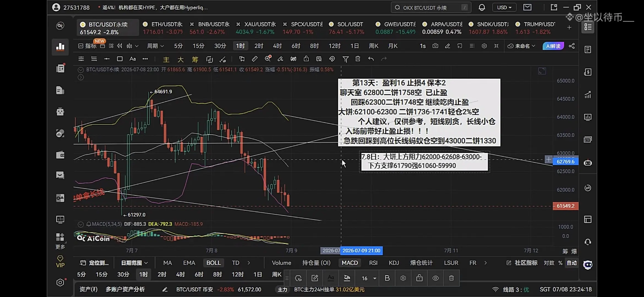
Task: Expand the chart to fullscreen
Action: (542, 71)
